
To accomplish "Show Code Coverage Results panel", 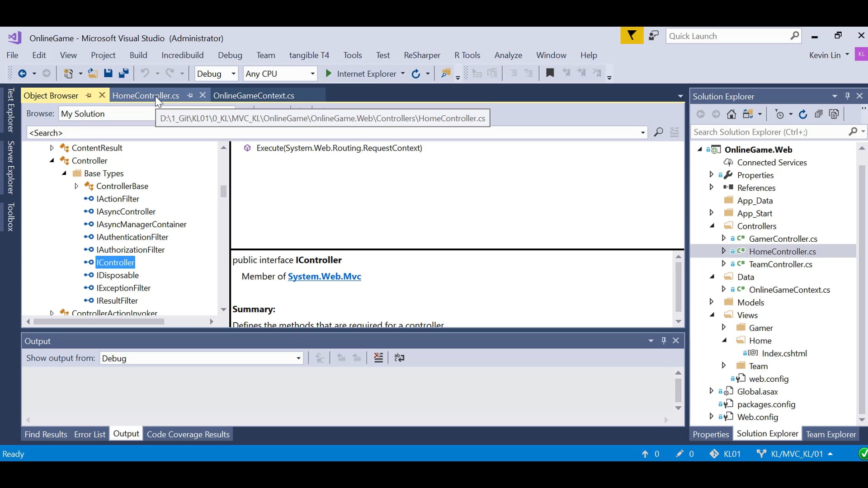I will (x=189, y=434).
